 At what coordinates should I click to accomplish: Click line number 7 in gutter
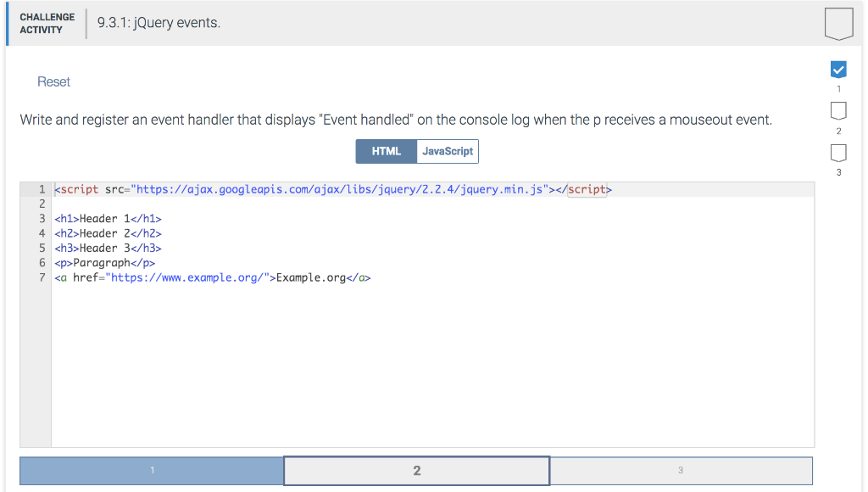[42, 277]
